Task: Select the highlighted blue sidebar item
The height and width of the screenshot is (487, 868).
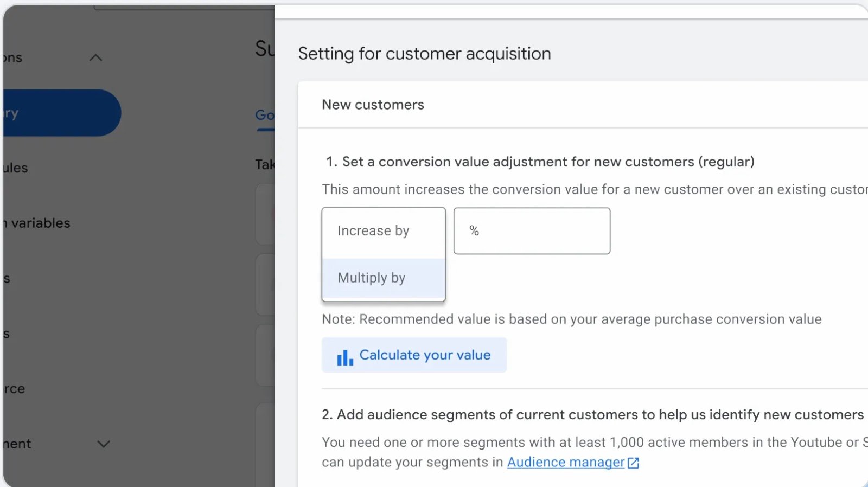Action: coord(61,113)
